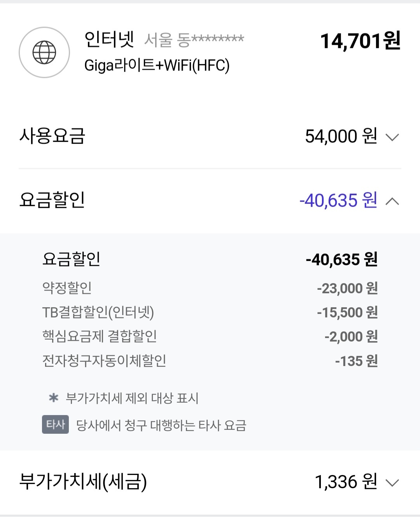Image resolution: width=420 pixels, height=517 pixels.
Task: Tap the 요금할인 section header label
Action: (x=52, y=200)
